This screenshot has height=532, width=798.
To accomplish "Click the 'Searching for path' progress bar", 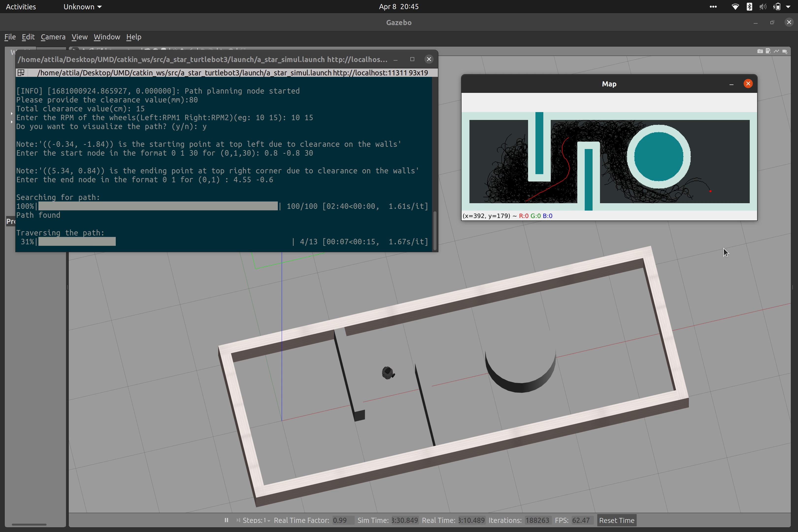I will (x=158, y=206).
